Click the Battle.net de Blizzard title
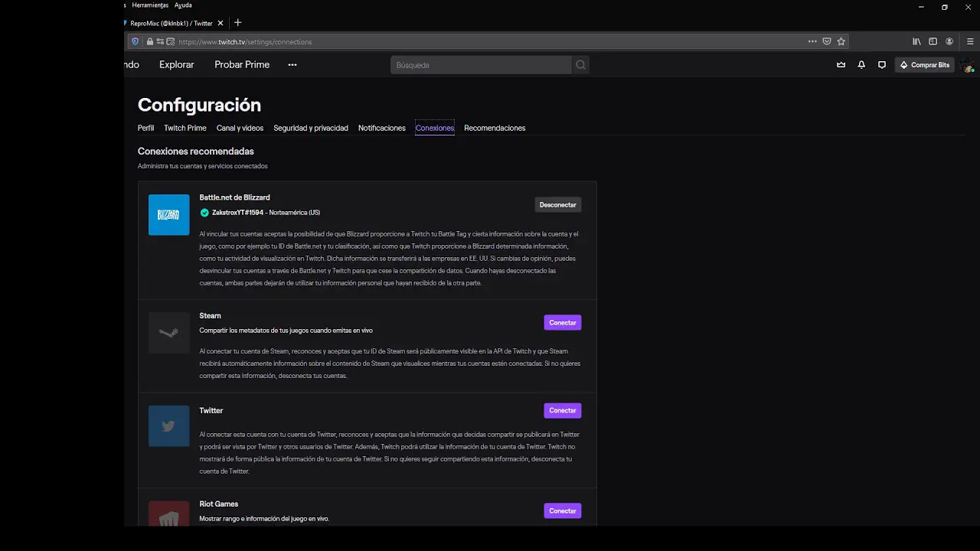 [x=234, y=197]
